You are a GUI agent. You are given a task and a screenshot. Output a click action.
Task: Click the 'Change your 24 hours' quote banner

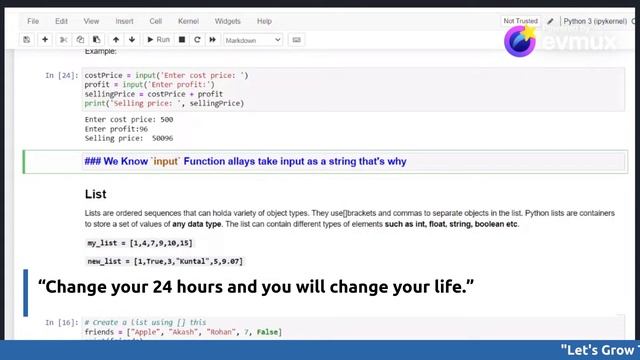click(256, 287)
